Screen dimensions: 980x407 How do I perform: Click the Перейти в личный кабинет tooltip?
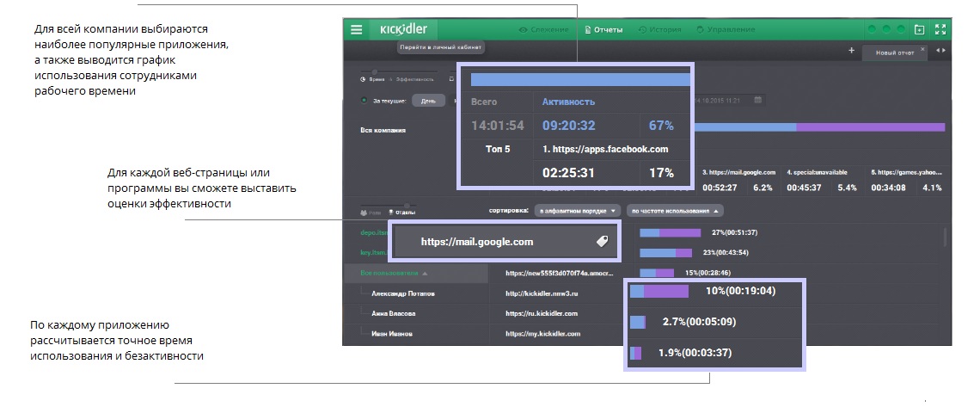coord(441,46)
